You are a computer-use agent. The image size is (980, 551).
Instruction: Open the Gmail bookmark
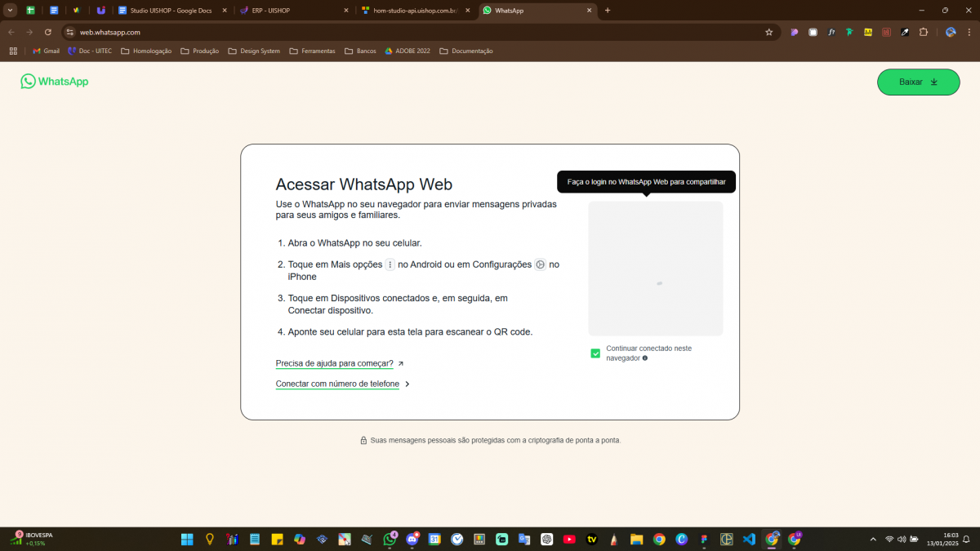coord(46,51)
